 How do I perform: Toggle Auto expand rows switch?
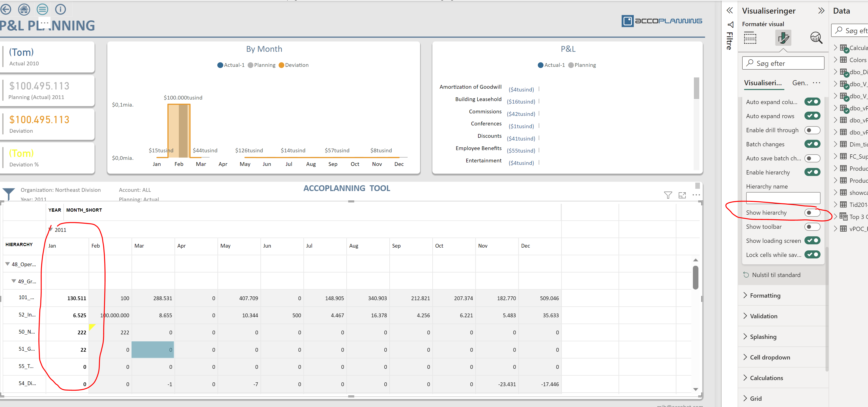coord(812,116)
